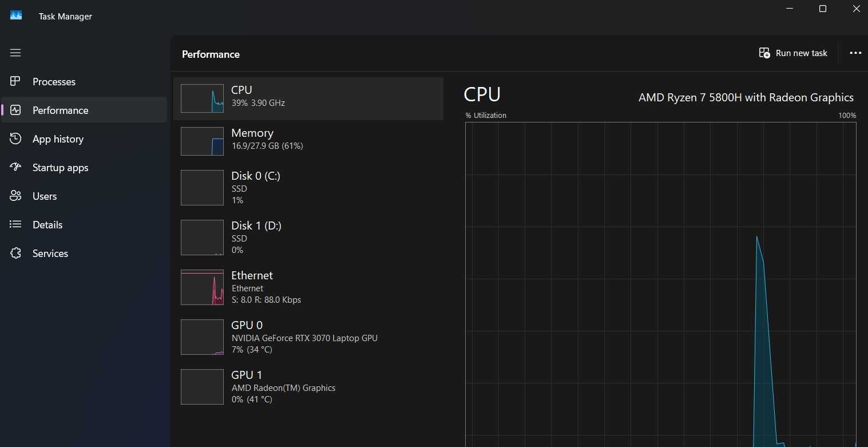Click the Users people icon
868x447 pixels.
(15, 196)
